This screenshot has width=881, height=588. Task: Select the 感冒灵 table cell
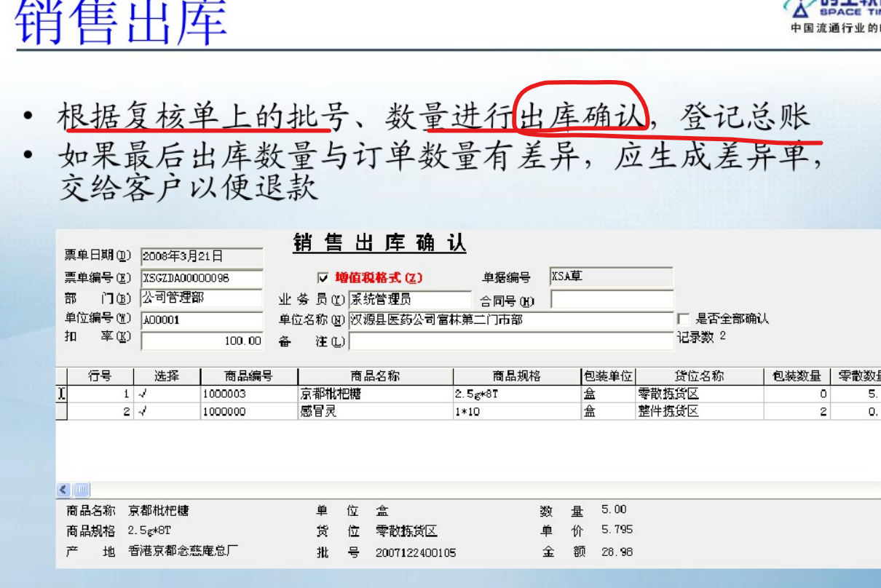pyautogui.click(x=376, y=411)
